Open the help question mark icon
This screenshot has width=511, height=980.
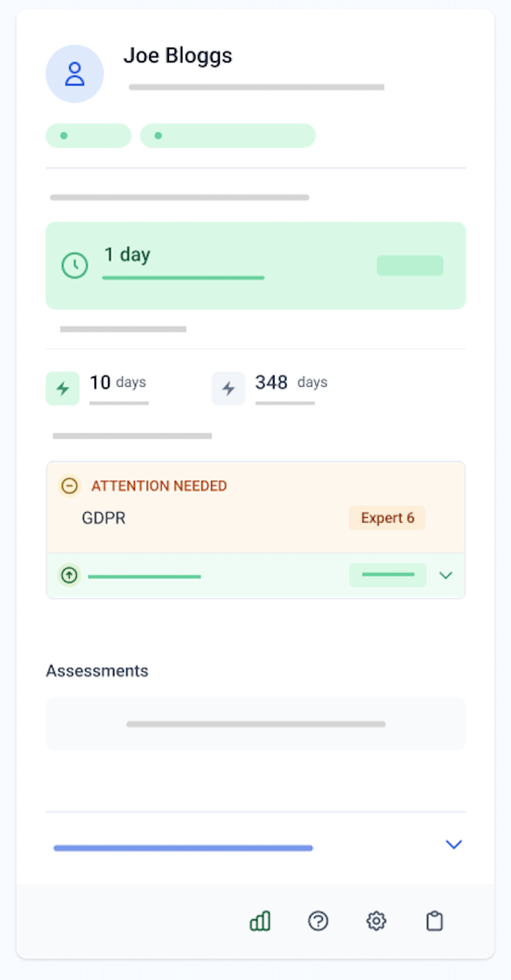(318, 921)
